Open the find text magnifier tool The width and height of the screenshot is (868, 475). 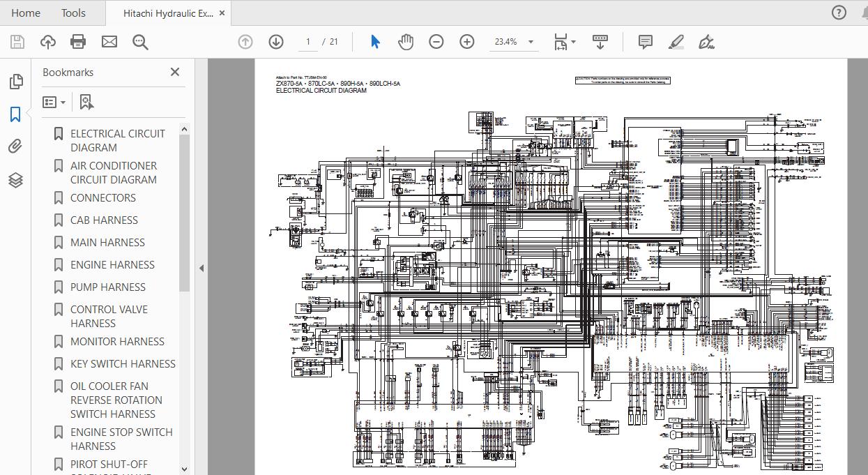click(140, 42)
